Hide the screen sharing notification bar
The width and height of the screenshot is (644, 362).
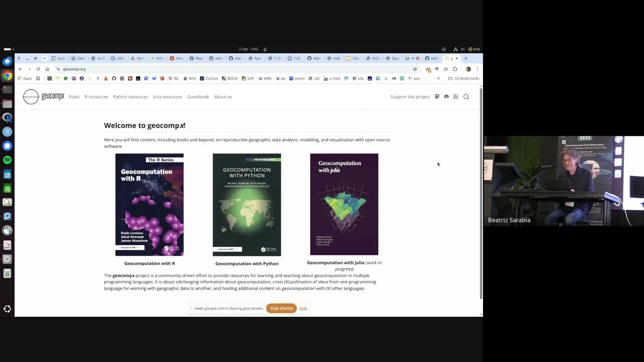[303, 309]
